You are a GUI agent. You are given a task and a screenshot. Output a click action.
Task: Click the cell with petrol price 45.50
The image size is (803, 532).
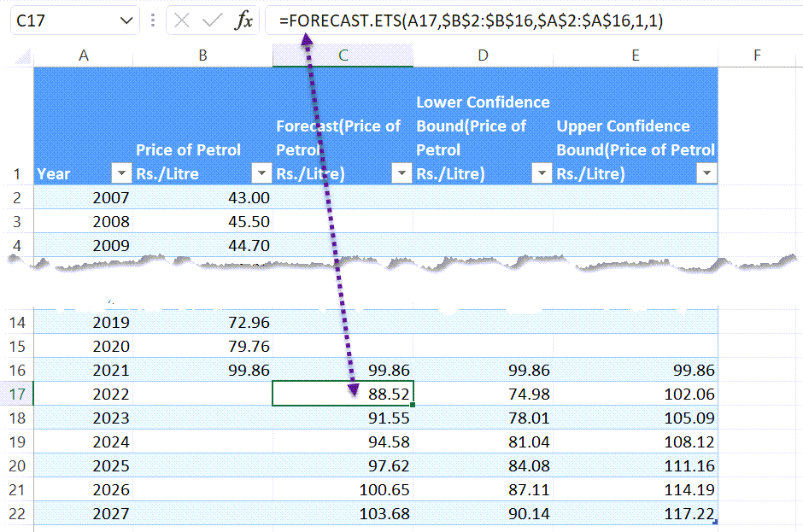202,221
